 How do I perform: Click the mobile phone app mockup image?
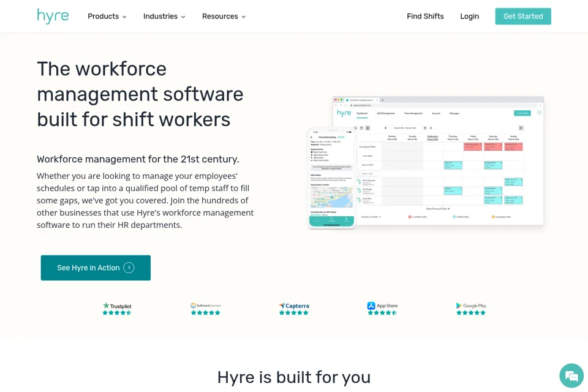click(331, 178)
